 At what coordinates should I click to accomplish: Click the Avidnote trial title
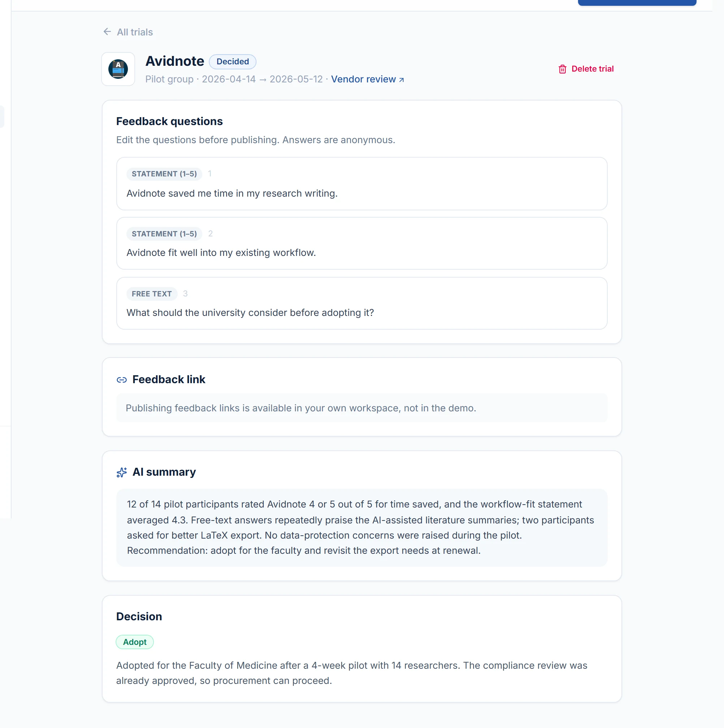point(175,61)
